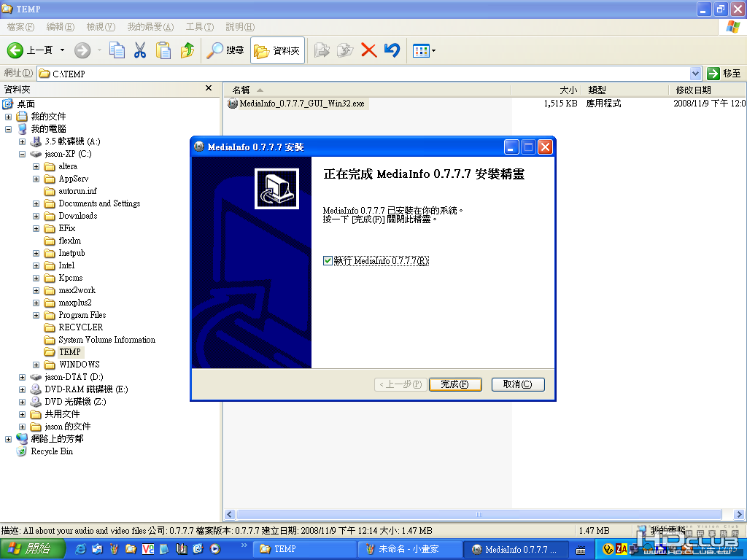Click the Cut scissors toolbar icon
Image resolution: width=747 pixels, height=560 pixels.
pos(139,50)
